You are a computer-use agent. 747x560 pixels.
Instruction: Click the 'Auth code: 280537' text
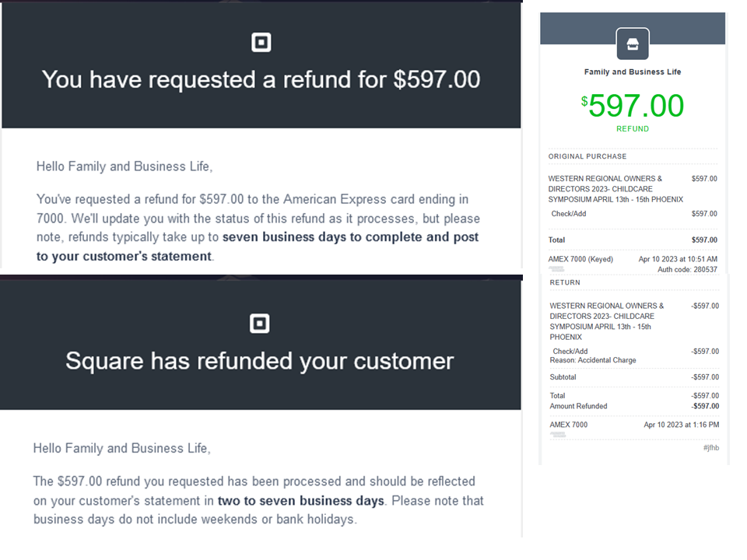coord(688,269)
